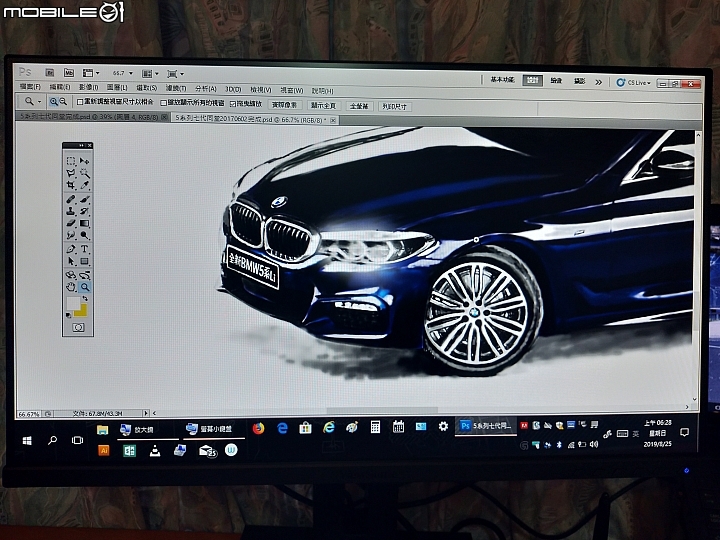This screenshot has width=720, height=540.
Task: Select the Pen tool
Action: [71, 249]
